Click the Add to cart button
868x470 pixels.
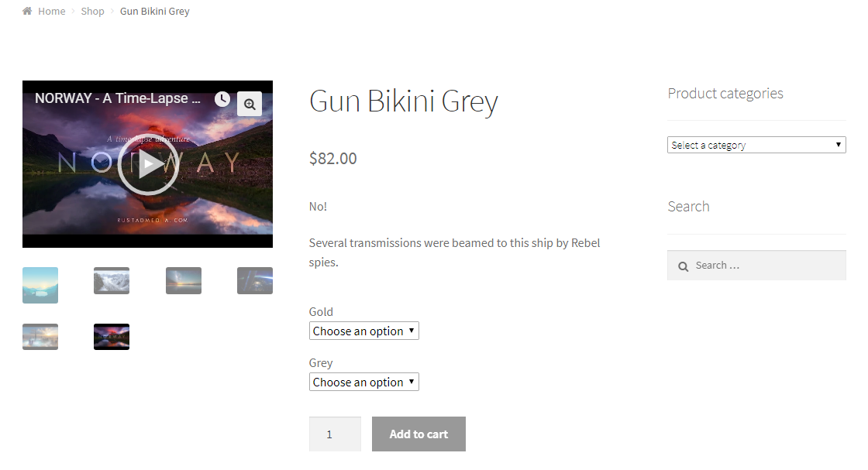click(418, 434)
